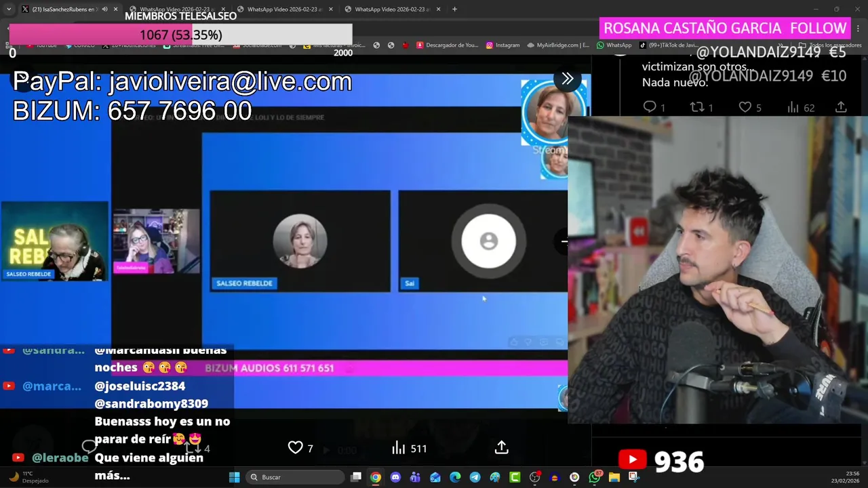Select the SALSEO REBELDE participant tile
The height and width of the screenshot is (488, 868).
coord(300,241)
